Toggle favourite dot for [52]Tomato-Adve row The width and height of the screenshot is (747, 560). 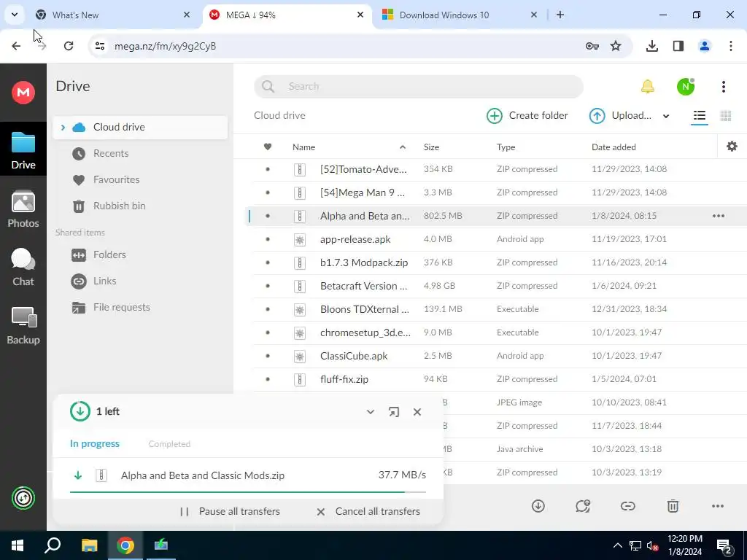click(x=268, y=169)
